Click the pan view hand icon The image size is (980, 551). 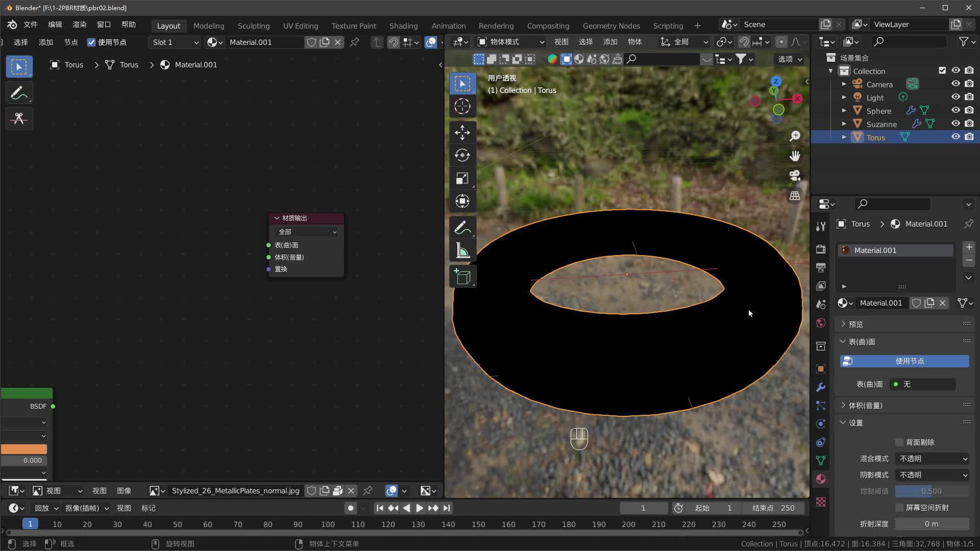point(795,156)
